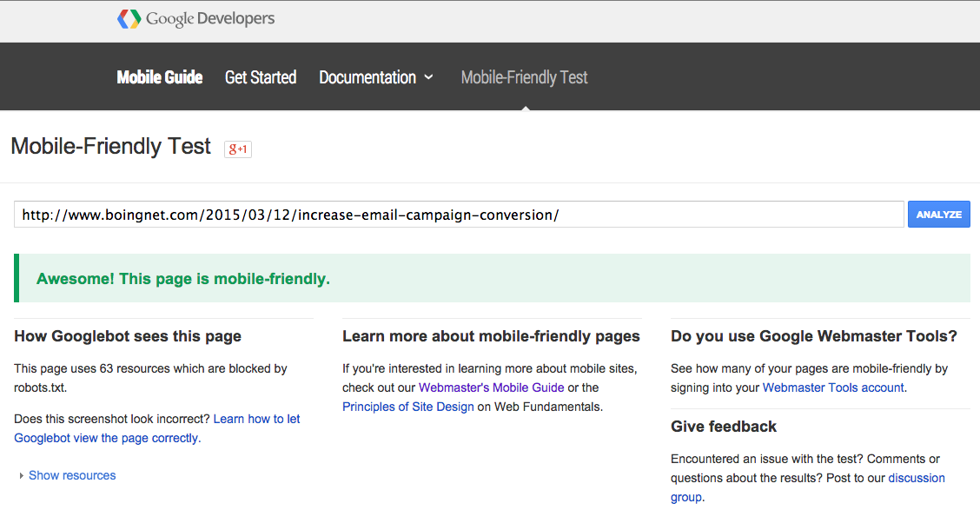The height and width of the screenshot is (510, 980).
Task: Expand the Documentation dropdown menu
Action: click(376, 77)
